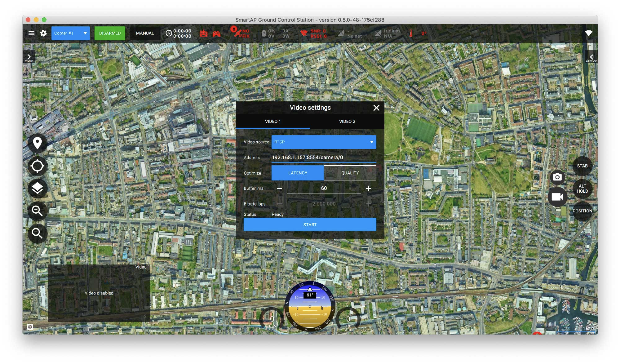Screen dimensions: 620x364
Task: Open video widget settings gear at bottom-left
Action: pos(30,327)
